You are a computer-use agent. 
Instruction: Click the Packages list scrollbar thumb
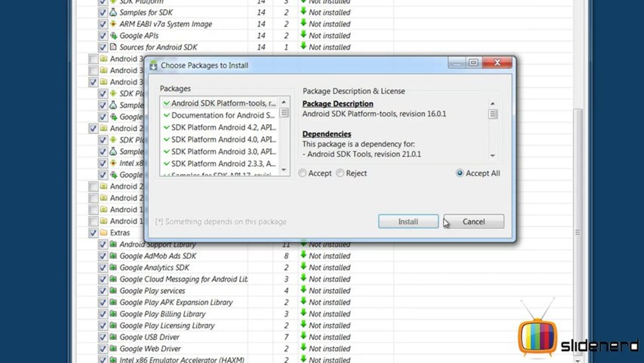pyautogui.click(x=284, y=112)
